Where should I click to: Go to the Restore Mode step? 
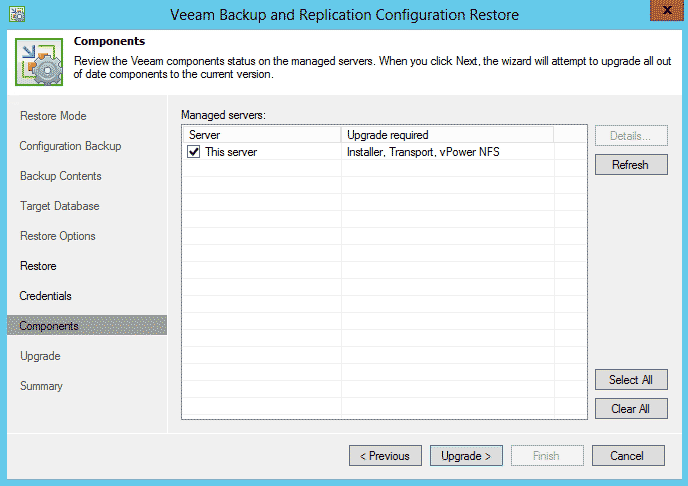(53, 116)
